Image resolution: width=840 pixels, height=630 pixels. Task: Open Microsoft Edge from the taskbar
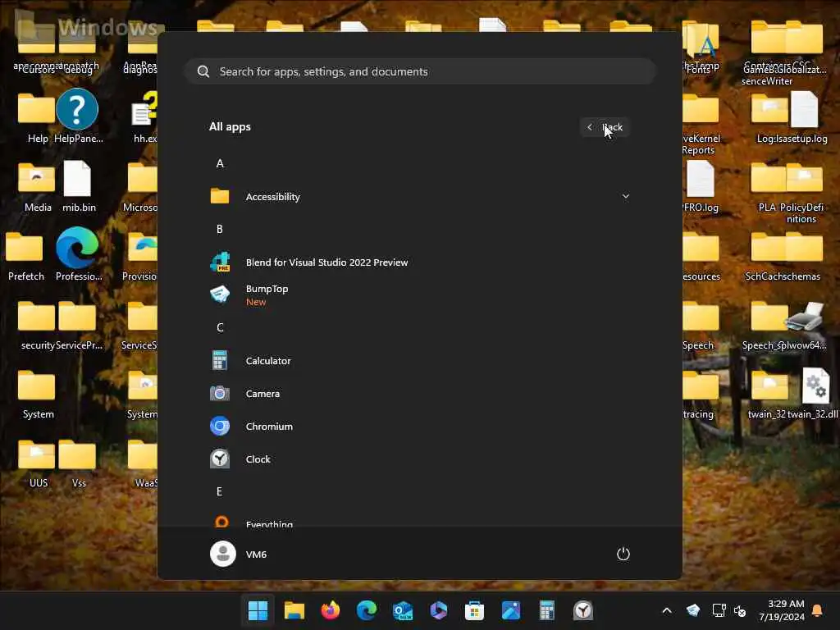(367, 610)
